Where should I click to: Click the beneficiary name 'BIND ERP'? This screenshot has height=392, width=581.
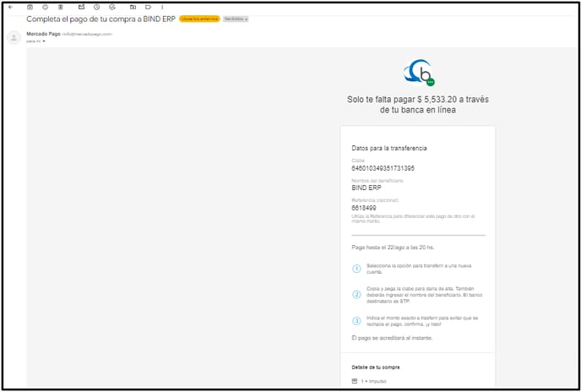(367, 188)
